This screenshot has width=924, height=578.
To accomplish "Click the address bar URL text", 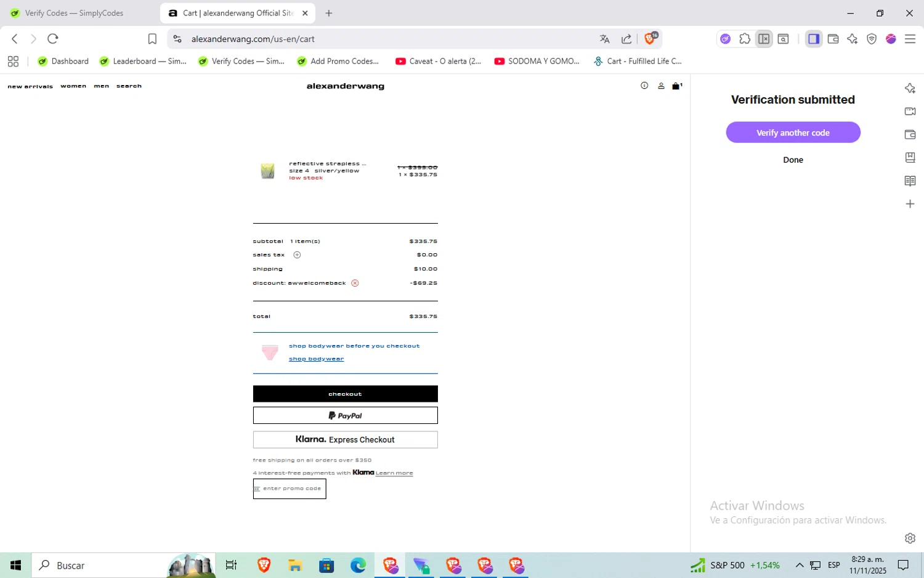I will (253, 39).
